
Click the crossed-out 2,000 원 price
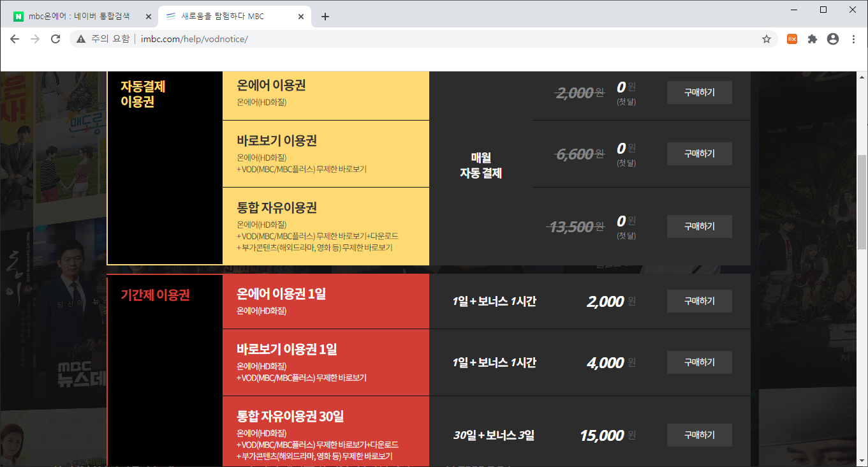(x=580, y=93)
